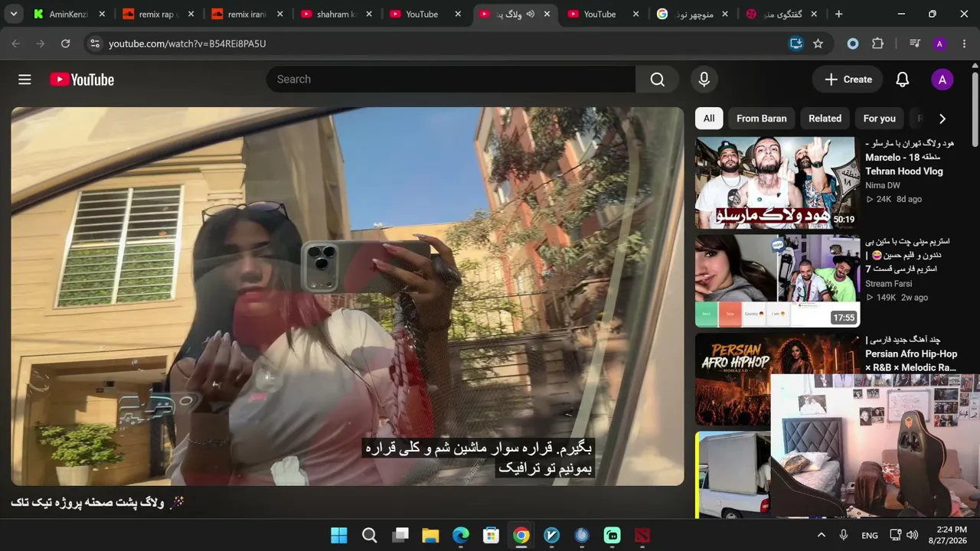This screenshot has height=551, width=980.
Task: Open the YouTube guide hamburger menu
Action: click(24, 80)
